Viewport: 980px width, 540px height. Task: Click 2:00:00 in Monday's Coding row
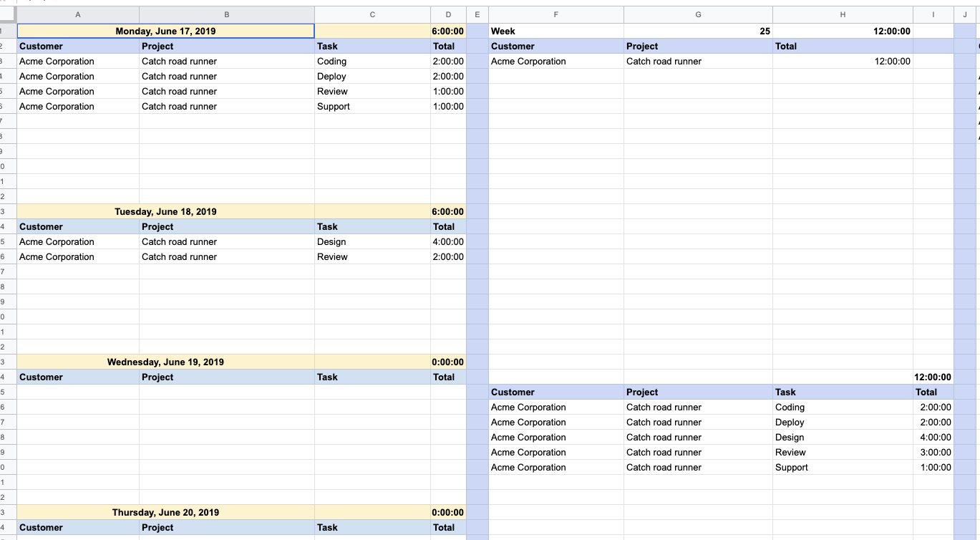448,62
